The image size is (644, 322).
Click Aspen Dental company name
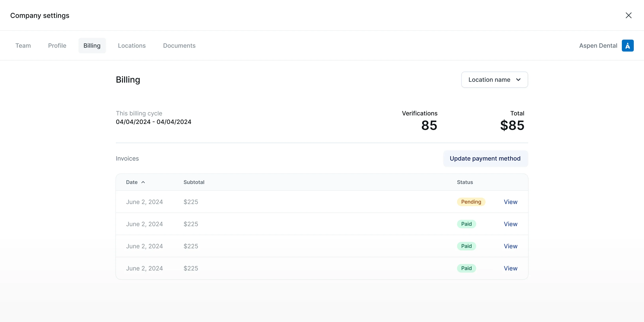pyautogui.click(x=598, y=46)
